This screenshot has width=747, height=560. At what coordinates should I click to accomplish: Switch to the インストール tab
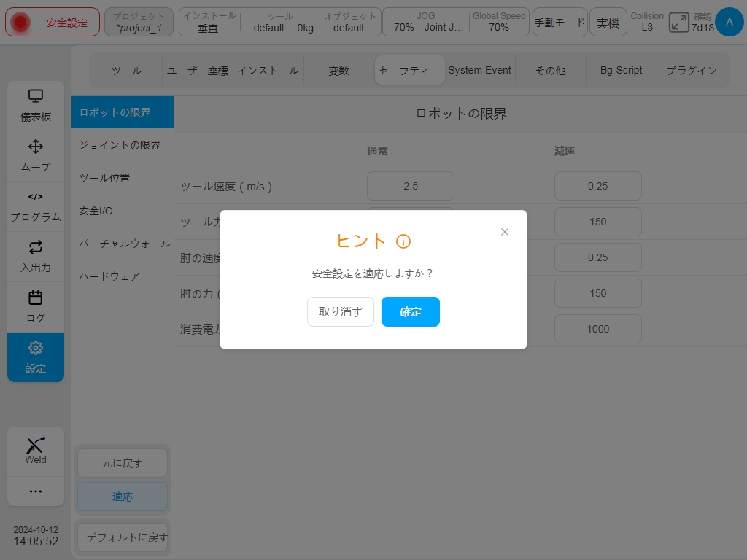pyautogui.click(x=268, y=71)
